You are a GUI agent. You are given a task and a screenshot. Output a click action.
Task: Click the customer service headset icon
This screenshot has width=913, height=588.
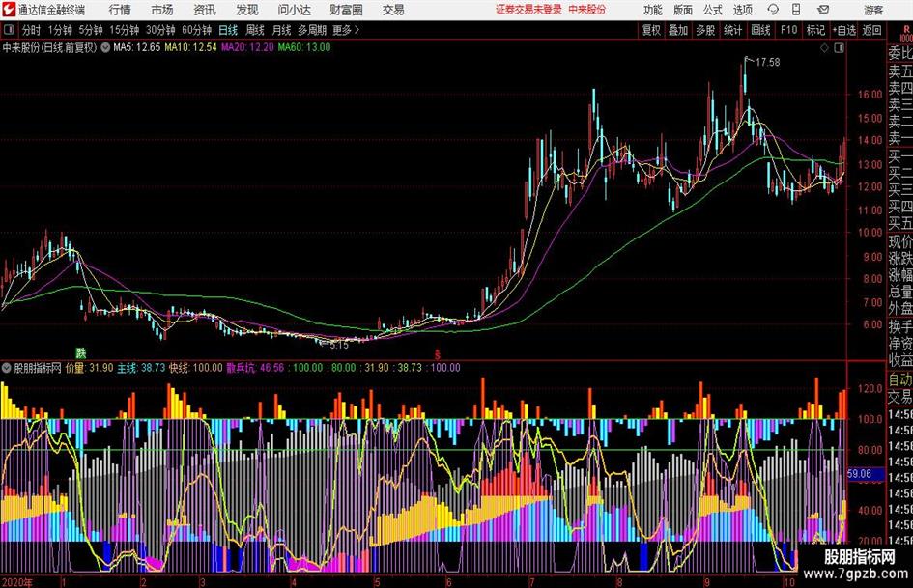point(773,10)
